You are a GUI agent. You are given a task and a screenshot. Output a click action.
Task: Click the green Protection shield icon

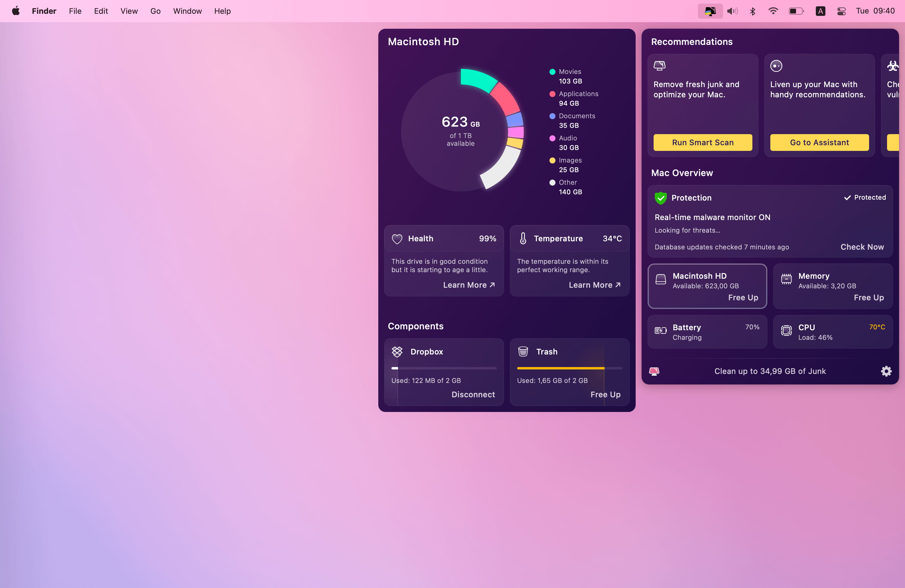pyautogui.click(x=660, y=198)
